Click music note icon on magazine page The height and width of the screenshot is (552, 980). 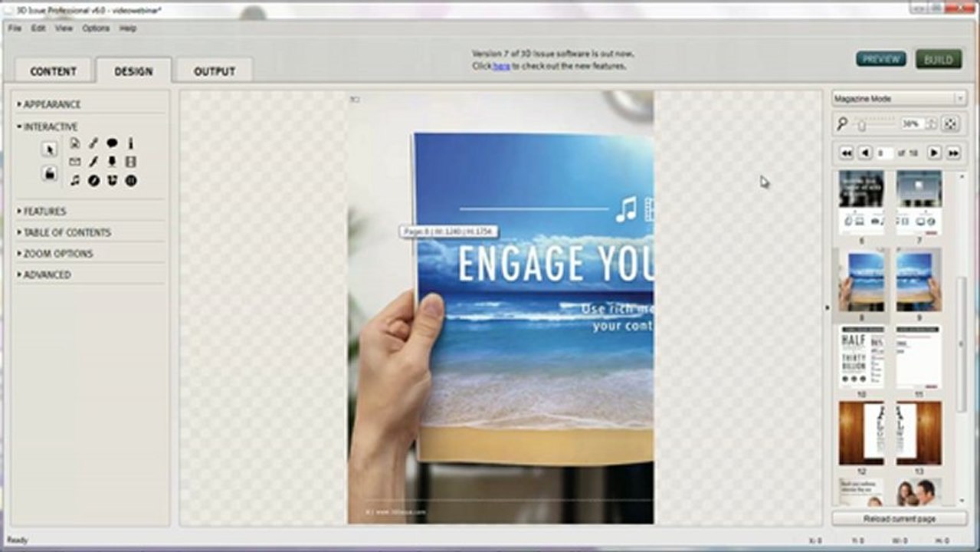pyautogui.click(x=627, y=209)
